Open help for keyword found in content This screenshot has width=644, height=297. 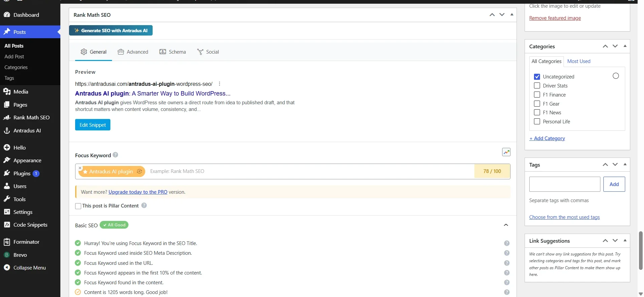coord(507,283)
